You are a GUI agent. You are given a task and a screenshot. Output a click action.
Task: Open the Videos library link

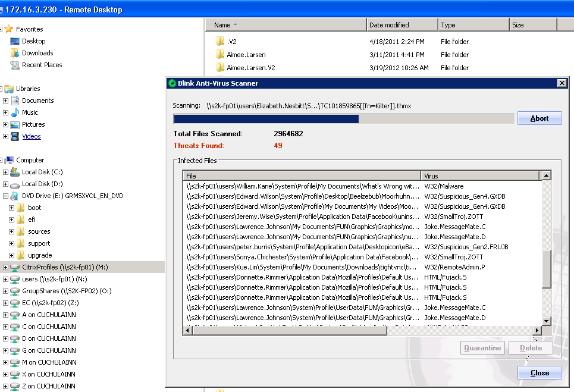[x=32, y=136]
